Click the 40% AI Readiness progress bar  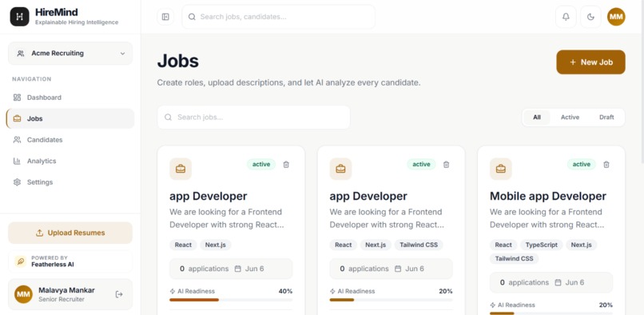click(231, 300)
